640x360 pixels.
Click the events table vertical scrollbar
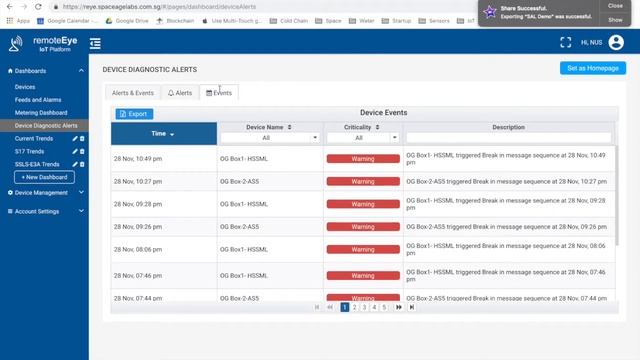coord(617,196)
